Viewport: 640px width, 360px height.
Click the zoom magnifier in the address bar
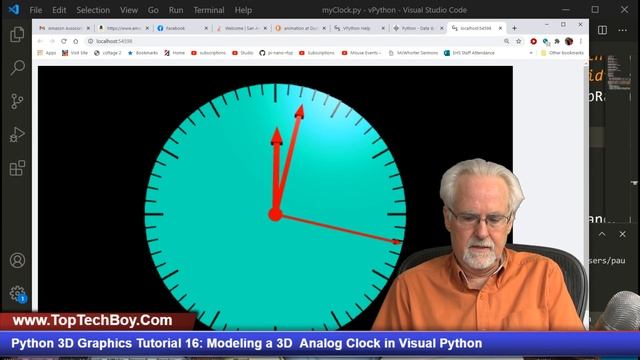[x=507, y=41]
